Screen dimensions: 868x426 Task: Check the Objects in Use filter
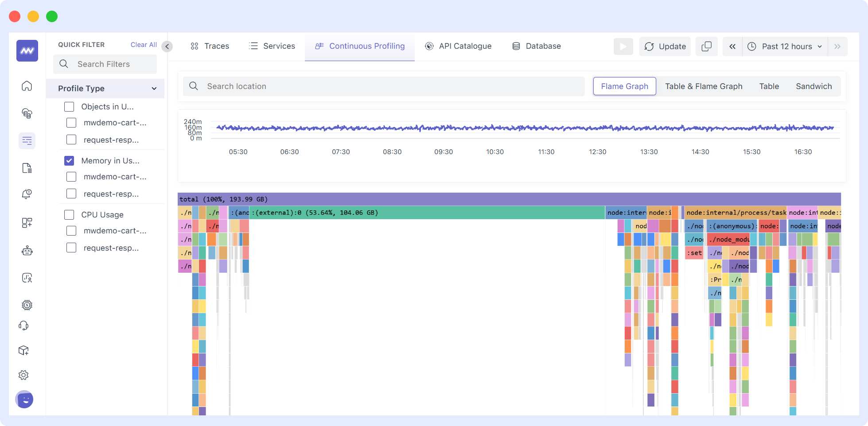click(69, 106)
